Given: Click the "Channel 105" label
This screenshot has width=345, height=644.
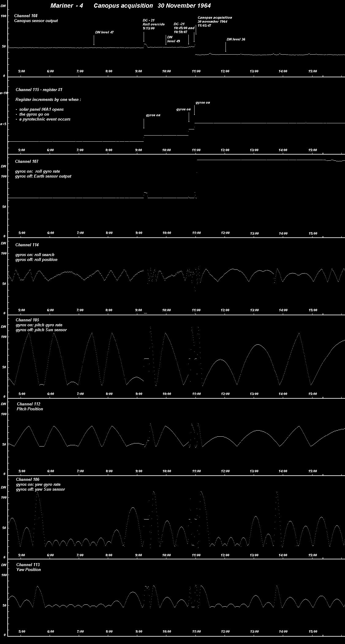Looking at the screenshot, I should pos(28,320).
